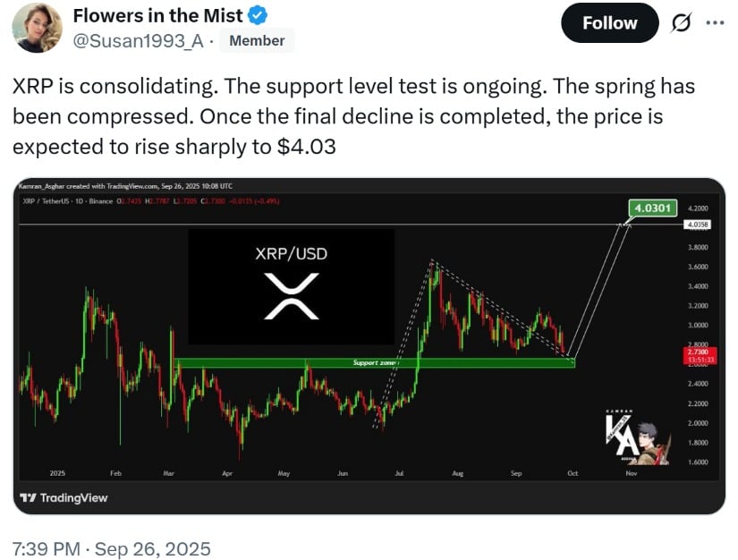
Task: Click the 4.0301 price target label
Action: (655, 207)
